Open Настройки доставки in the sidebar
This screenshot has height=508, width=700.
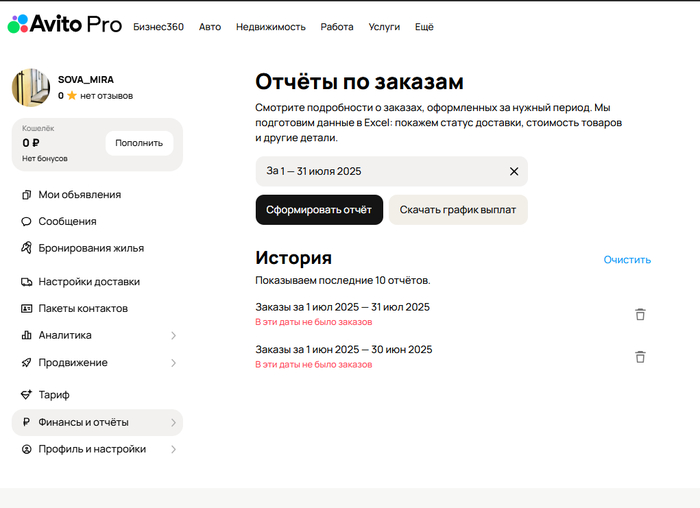coord(88,282)
